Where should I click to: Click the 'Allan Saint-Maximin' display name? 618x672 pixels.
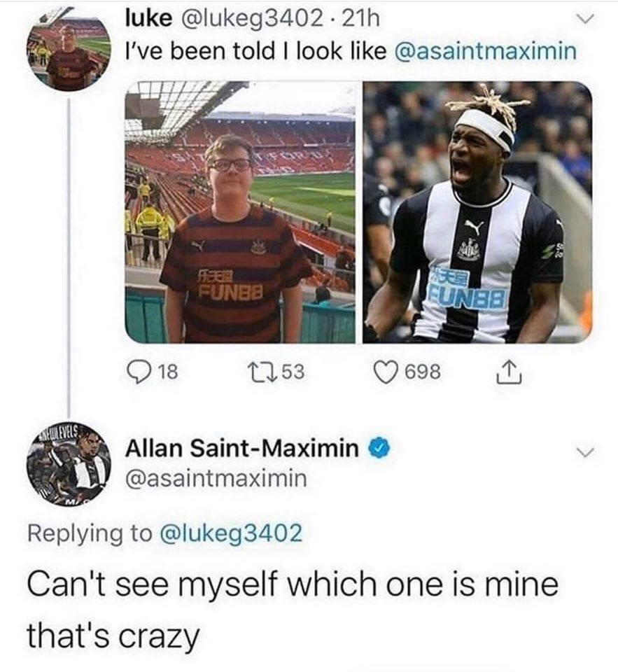pos(241,447)
